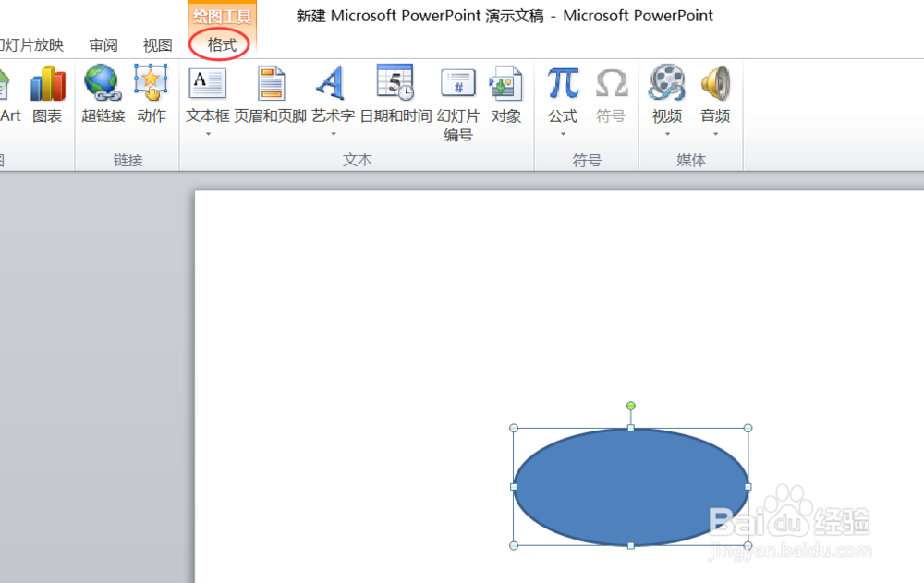Click the 绘图工具 contextual tab header
Image resolution: width=924 pixels, height=583 pixels.
click(x=222, y=16)
